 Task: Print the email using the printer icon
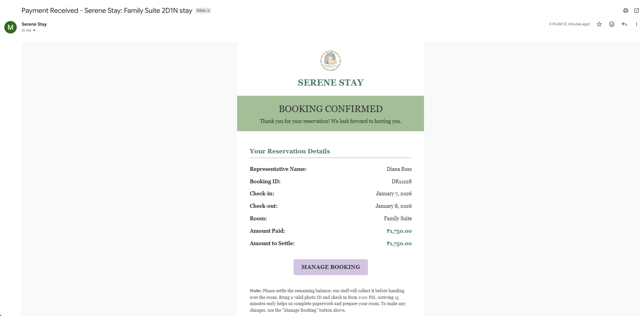[625, 11]
